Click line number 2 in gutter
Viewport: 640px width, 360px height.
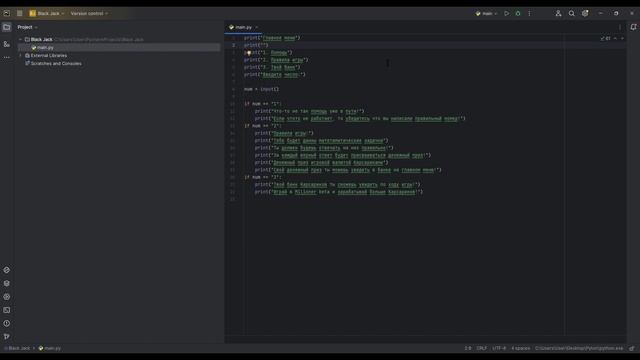tap(233, 45)
